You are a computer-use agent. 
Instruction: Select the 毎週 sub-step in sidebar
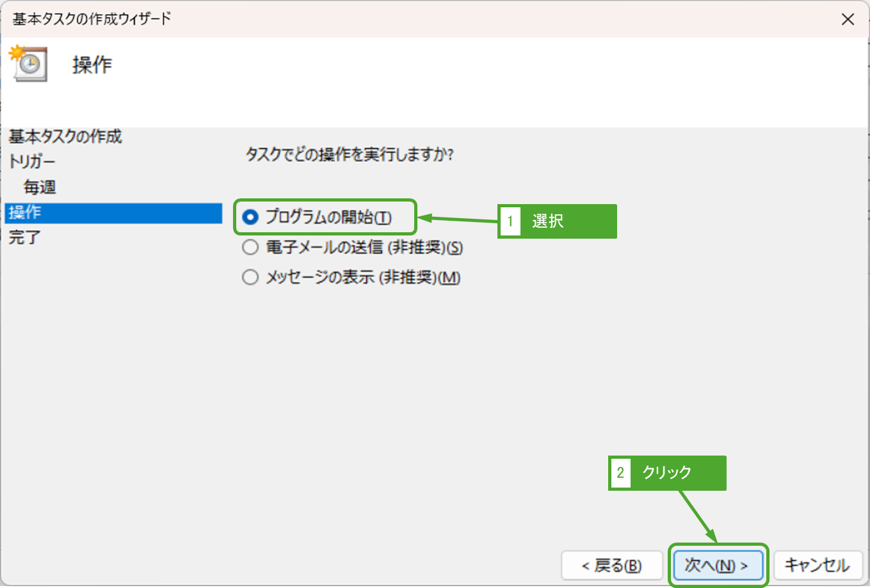pyautogui.click(x=40, y=187)
